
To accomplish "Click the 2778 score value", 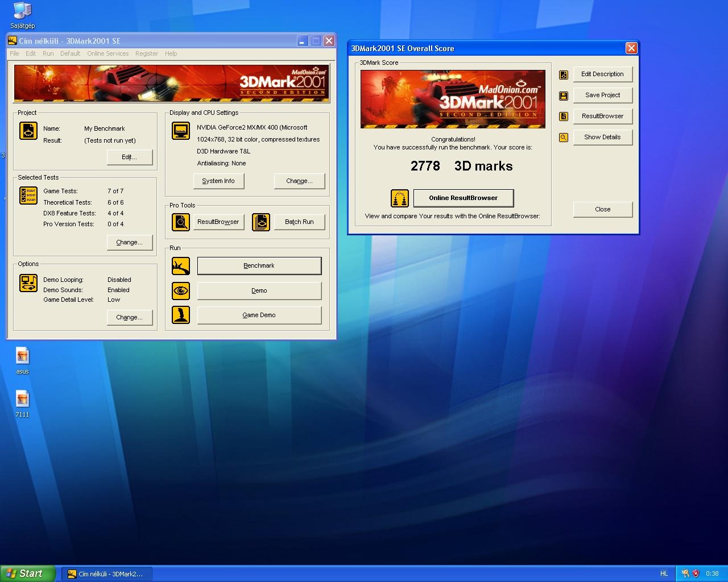I will 425,166.
